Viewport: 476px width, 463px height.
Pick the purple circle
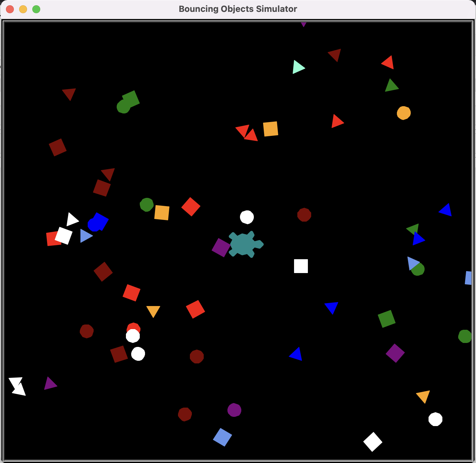coord(234,410)
